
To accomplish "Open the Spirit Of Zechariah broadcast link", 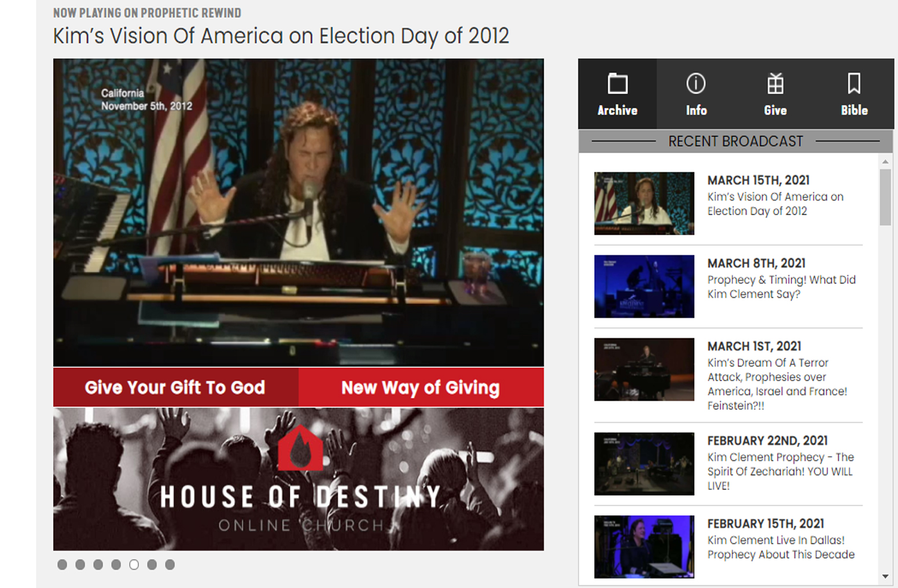I will [x=781, y=471].
